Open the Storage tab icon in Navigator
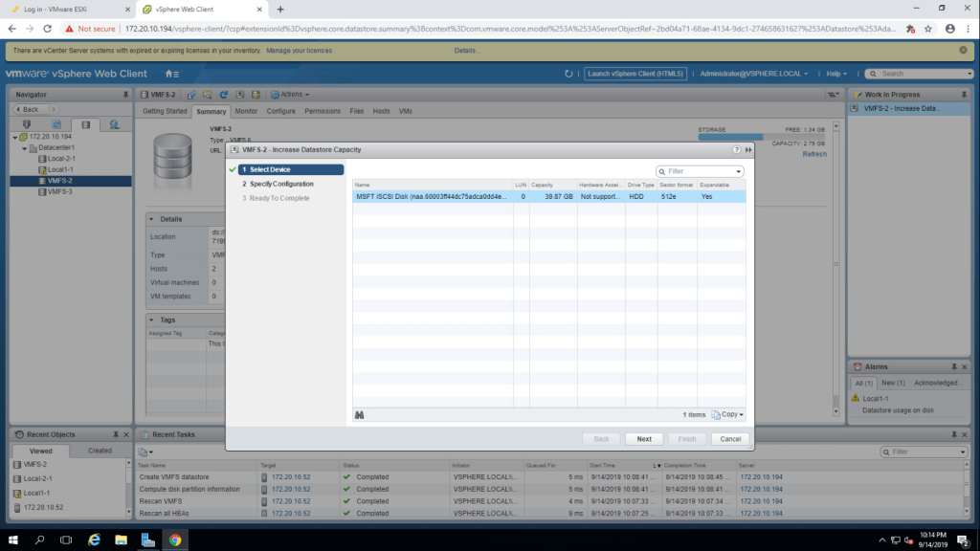This screenshot has width=980, height=551. 85,124
